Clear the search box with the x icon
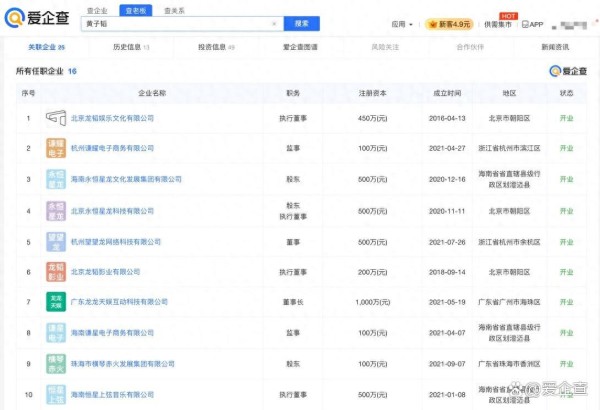Image resolution: width=600 pixels, height=410 pixels. click(x=274, y=24)
